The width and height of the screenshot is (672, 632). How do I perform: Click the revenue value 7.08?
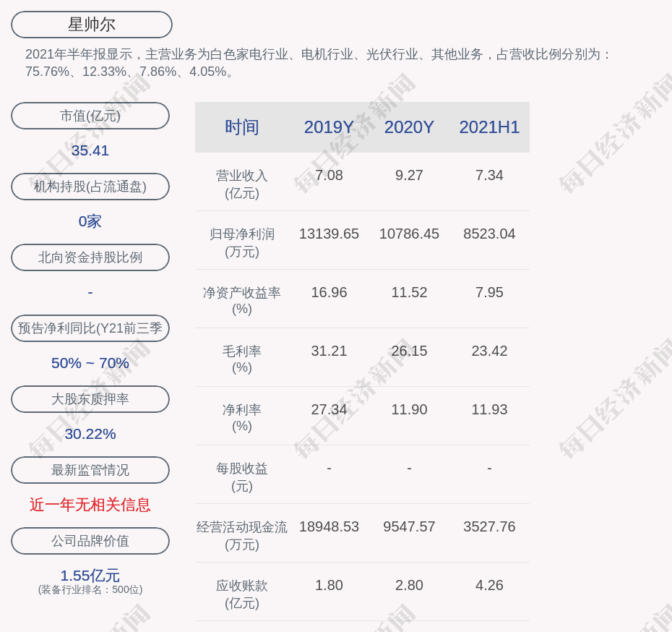pos(329,176)
